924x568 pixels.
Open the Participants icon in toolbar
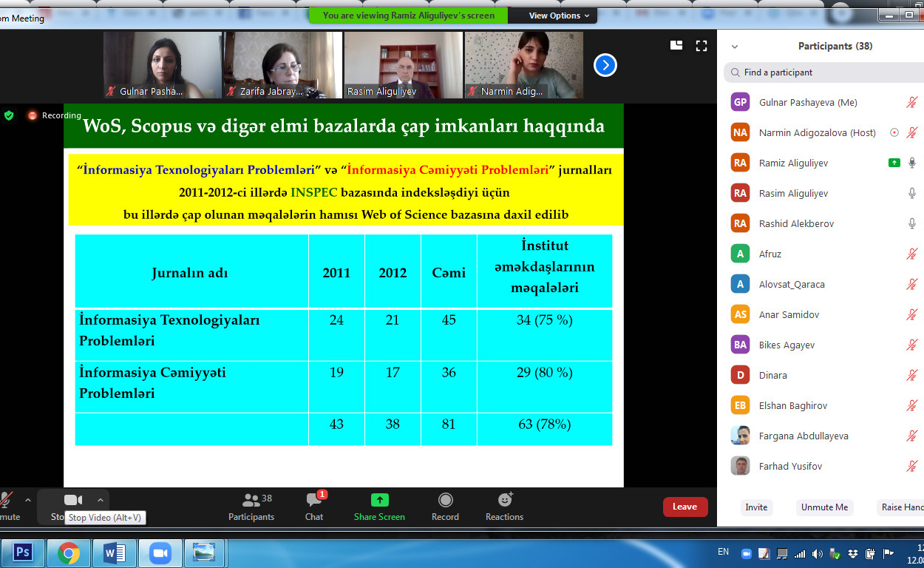(x=251, y=501)
